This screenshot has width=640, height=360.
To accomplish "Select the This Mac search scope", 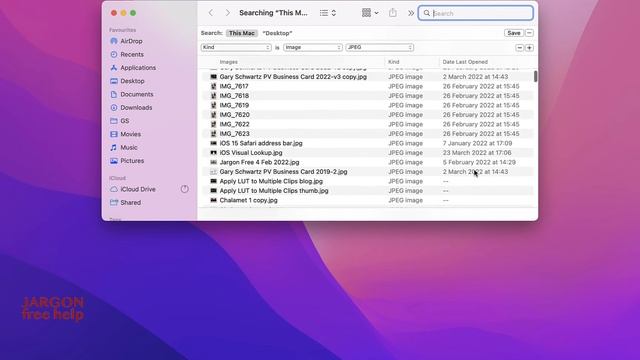I will [242, 33].
